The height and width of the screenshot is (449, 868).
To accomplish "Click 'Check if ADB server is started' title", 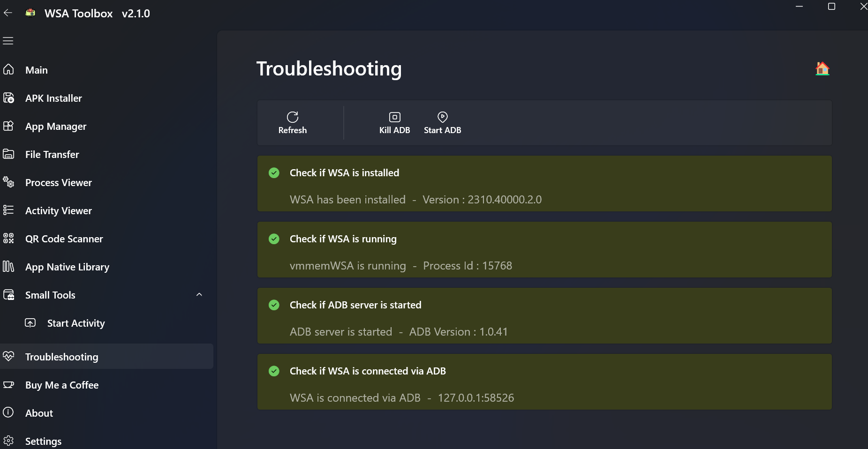I will pos(355,305).
